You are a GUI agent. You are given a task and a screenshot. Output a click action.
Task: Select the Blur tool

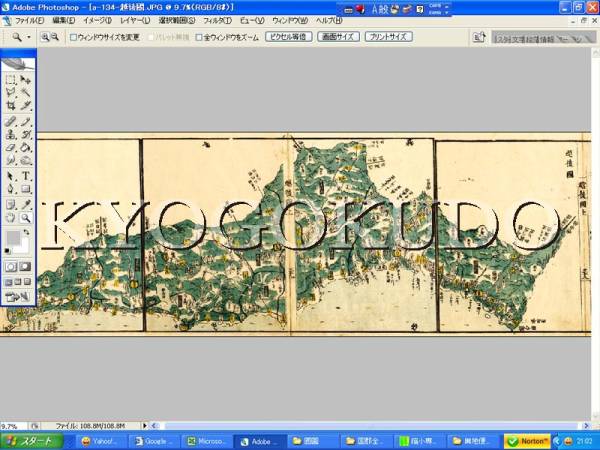tap(11, 160)
